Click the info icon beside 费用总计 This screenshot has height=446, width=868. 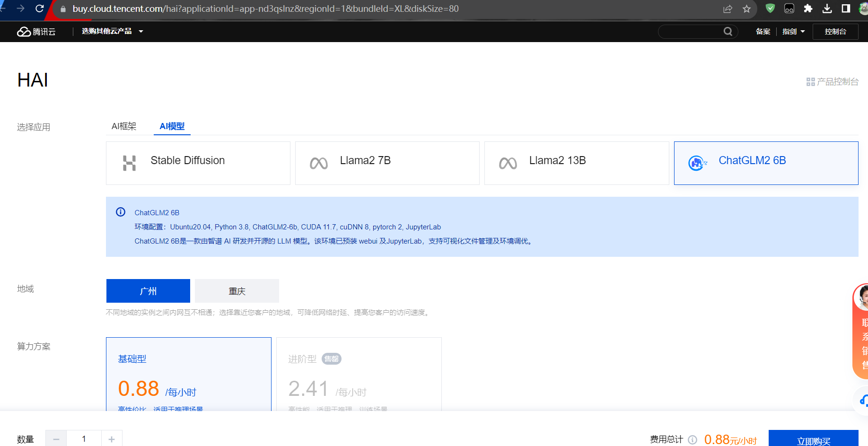pos(693,440)
